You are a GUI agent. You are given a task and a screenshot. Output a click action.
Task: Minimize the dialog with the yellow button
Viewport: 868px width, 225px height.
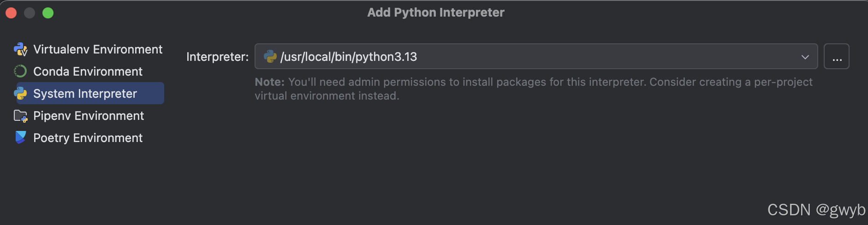30,13
